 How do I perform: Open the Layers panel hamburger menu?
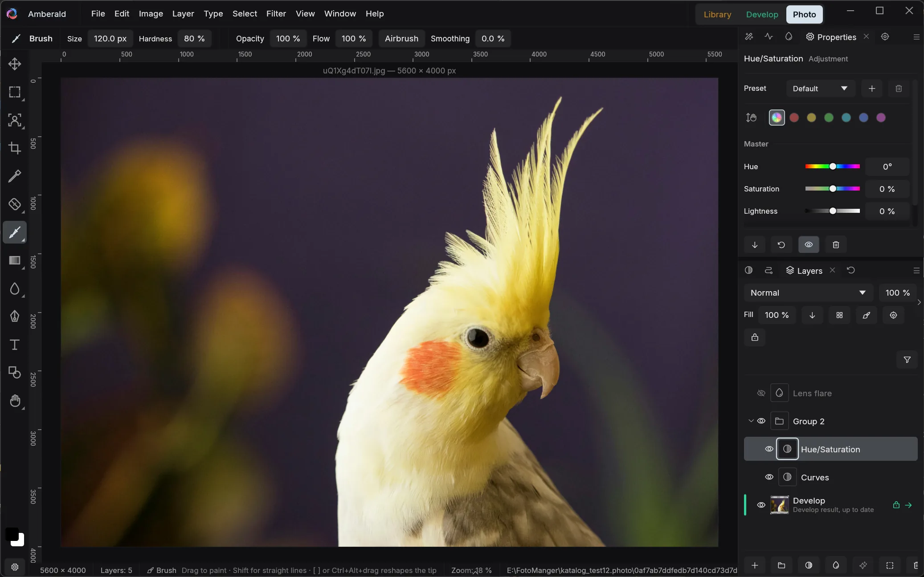pos(916,271)
